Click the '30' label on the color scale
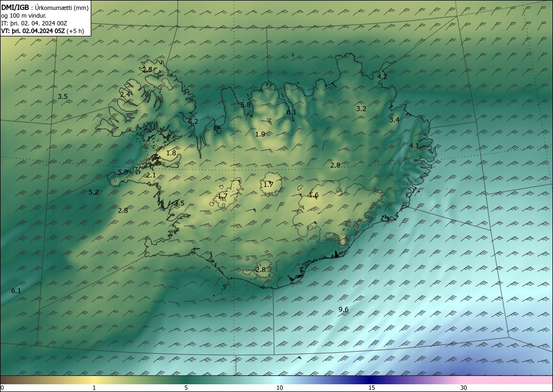 pos(464,388)
